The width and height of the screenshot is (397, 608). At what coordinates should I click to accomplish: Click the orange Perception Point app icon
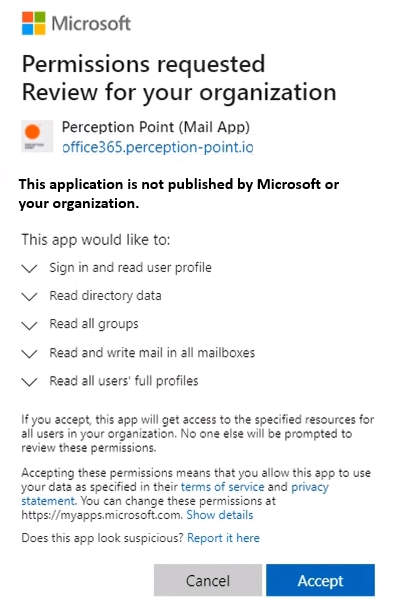pos(37,136)
